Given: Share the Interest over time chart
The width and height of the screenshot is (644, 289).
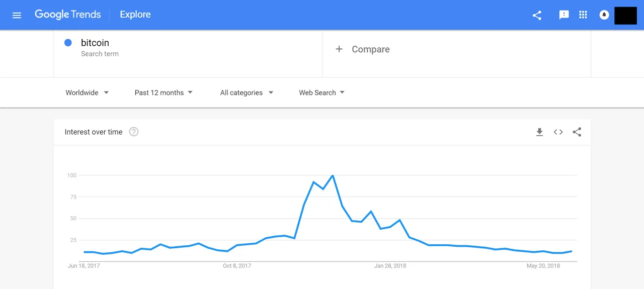Looking at the screenshot, I should tap(577, 132).
